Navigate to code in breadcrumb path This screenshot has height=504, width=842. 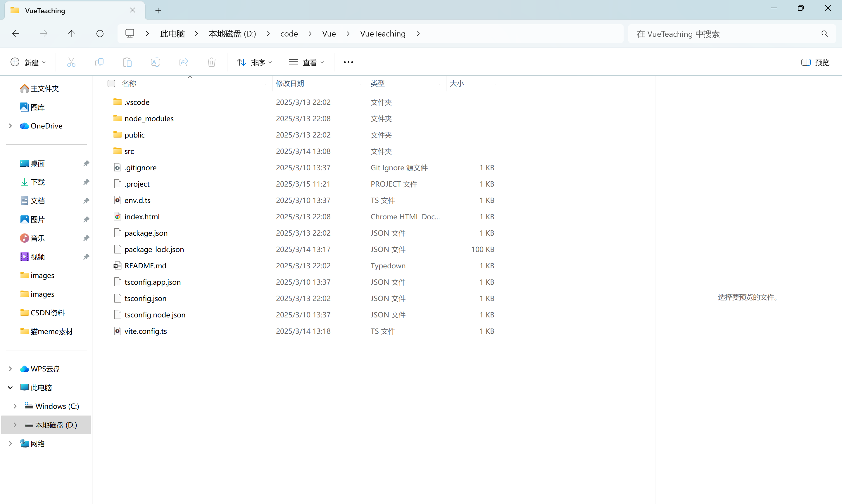(289, 34)
